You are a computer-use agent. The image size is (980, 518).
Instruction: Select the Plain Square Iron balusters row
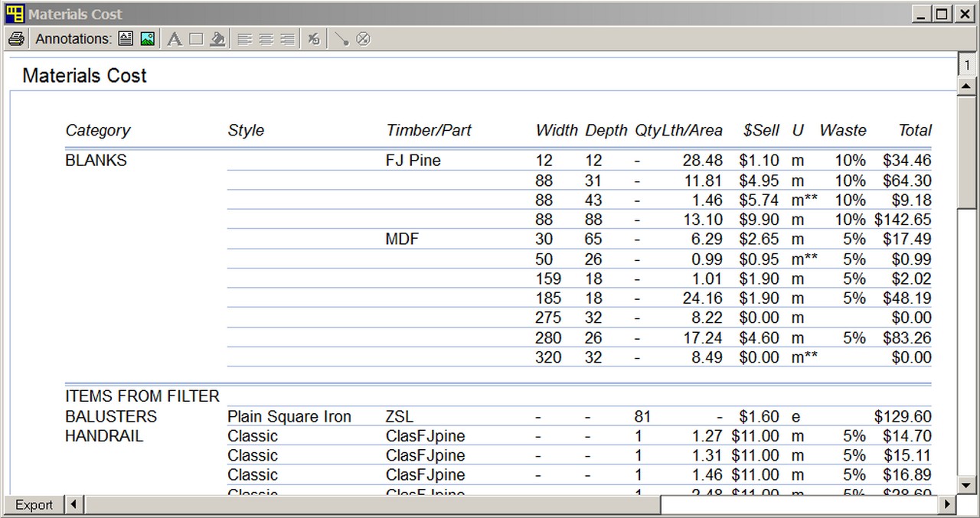tap(289, 417)
